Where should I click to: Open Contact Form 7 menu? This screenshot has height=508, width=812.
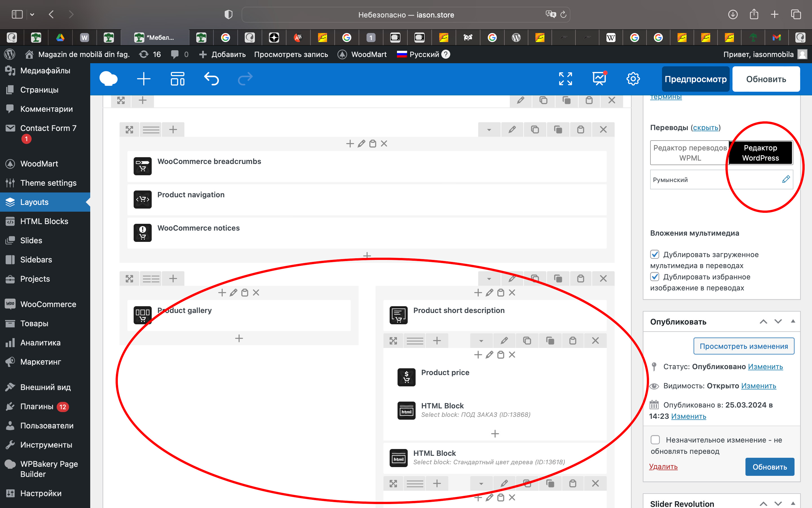(45, 133)
